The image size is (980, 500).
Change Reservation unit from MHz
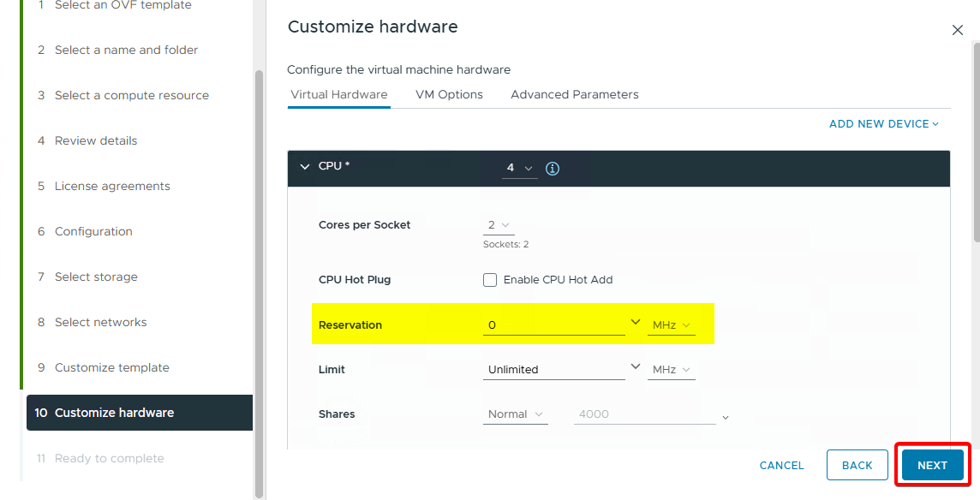(671, 325)
